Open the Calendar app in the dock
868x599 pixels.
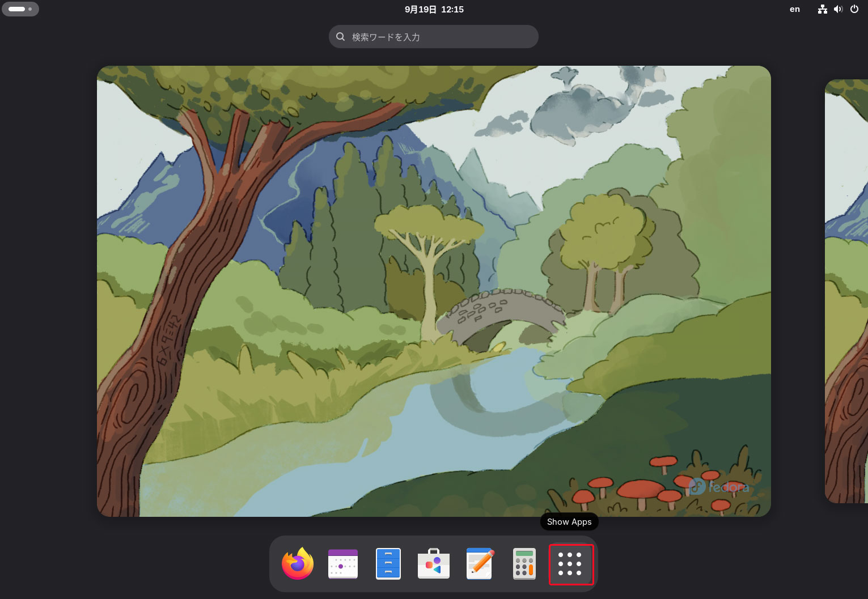click(x=343, y=564)
